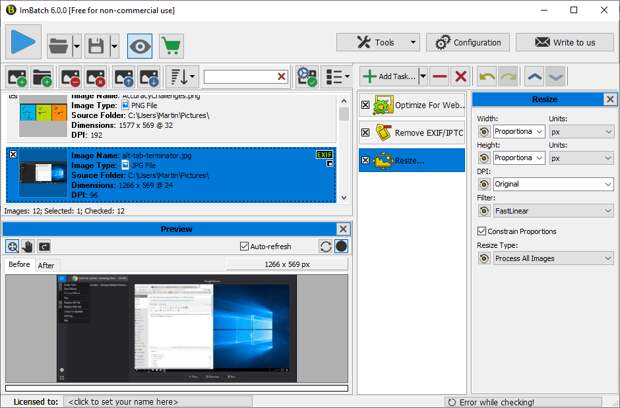This screenshot has width=620, height=408.
Task: Click the undo arrow in task toolbar
Action: 487,76
